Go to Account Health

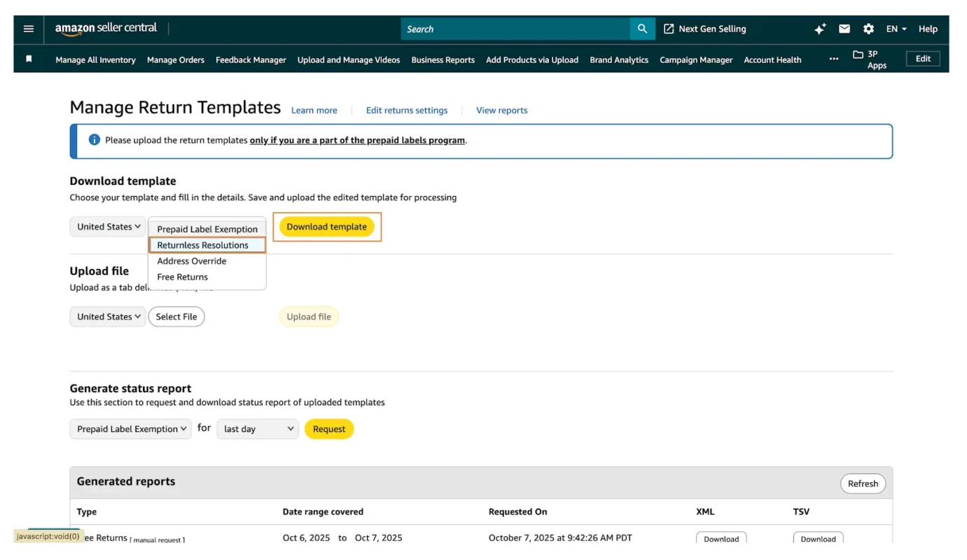click(772, 59)
